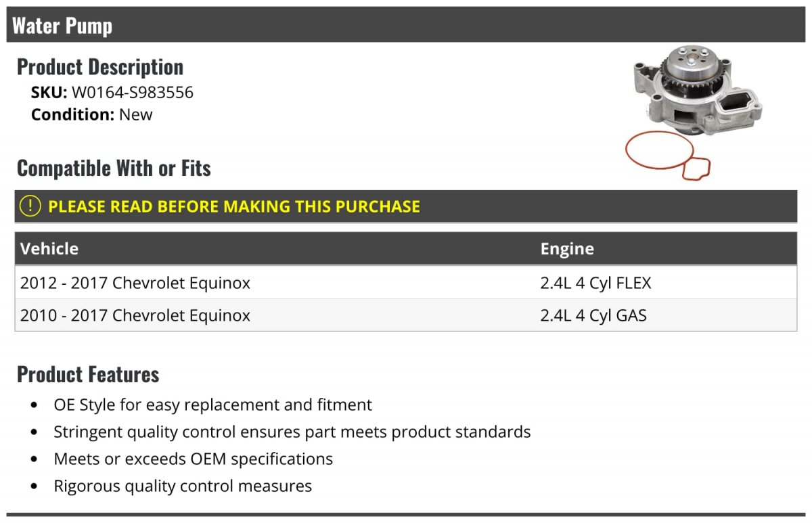Select the 2010 - 2017 Chevrolet Equinox row
This screenshot has width=812, height=523.
point(135,315)
